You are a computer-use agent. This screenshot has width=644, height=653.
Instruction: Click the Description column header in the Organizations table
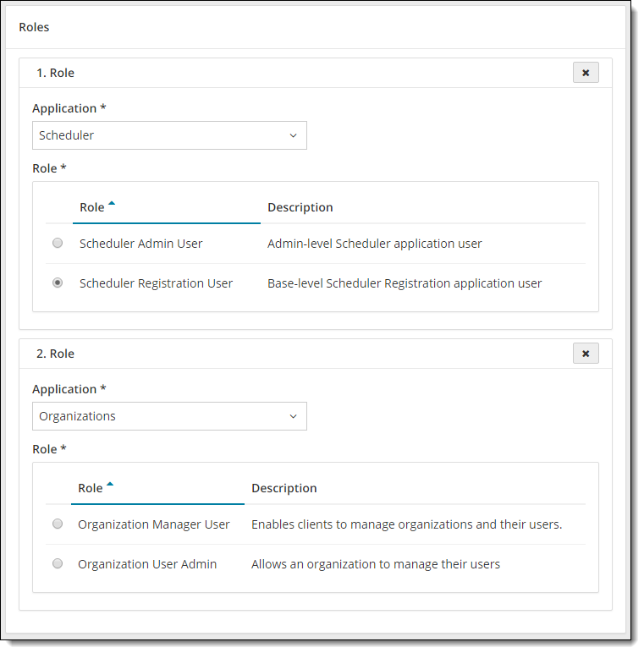(x=284, y=488)
